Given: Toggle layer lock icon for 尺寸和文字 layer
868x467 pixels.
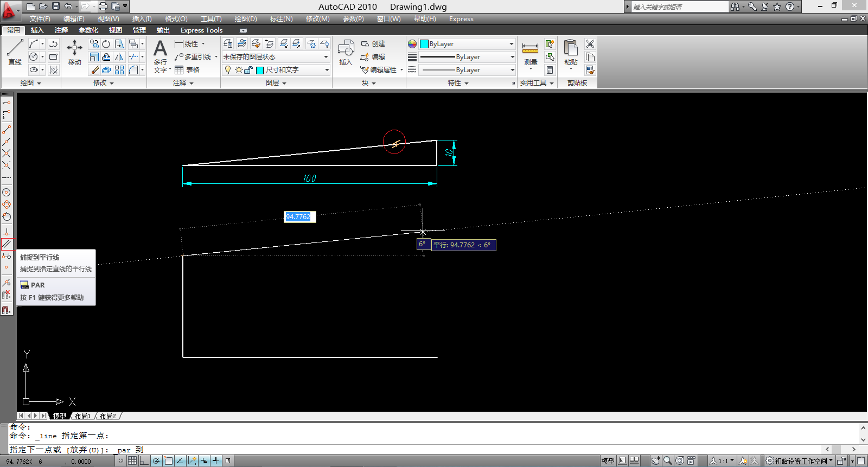Looking at the screenshot, I should point(248,70).
